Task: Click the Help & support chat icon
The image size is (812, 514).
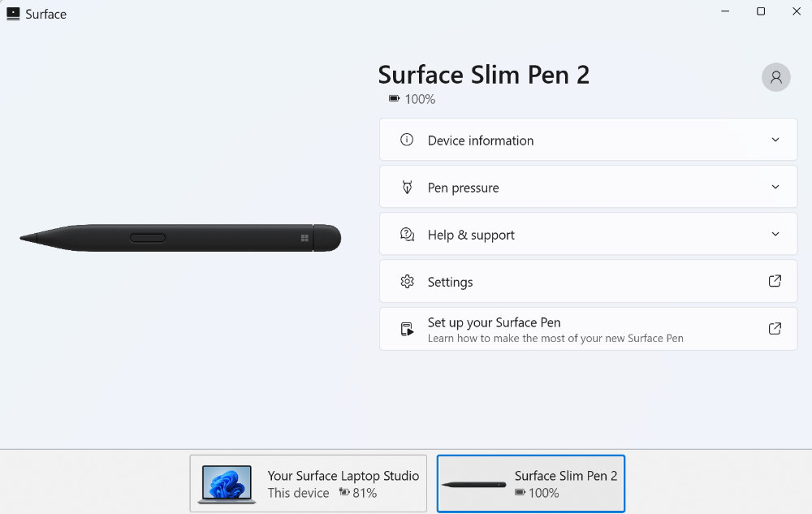Action: [x=407, y=235]
